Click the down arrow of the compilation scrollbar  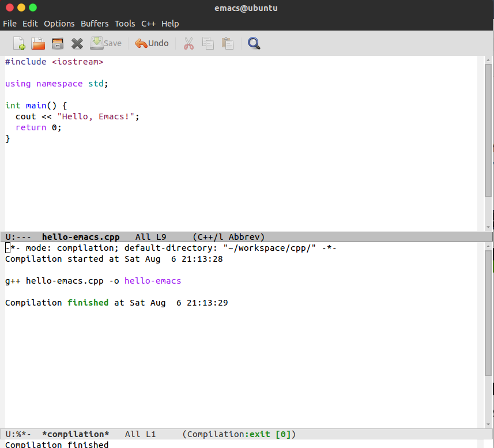[488, 424]
